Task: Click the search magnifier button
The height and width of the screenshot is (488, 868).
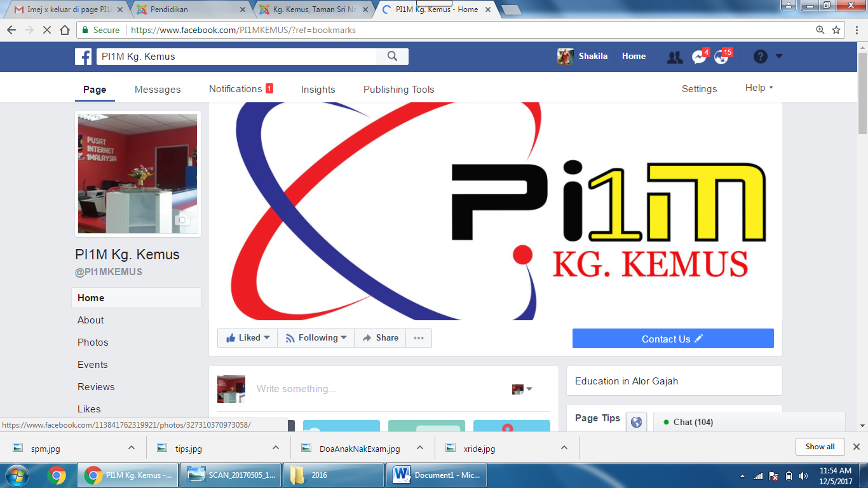Action: [x=392, y=57]
